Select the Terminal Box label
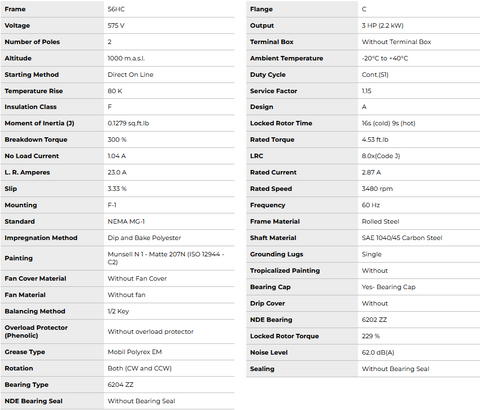This screenshot has height=410, width=480. (x=272, y=42)
